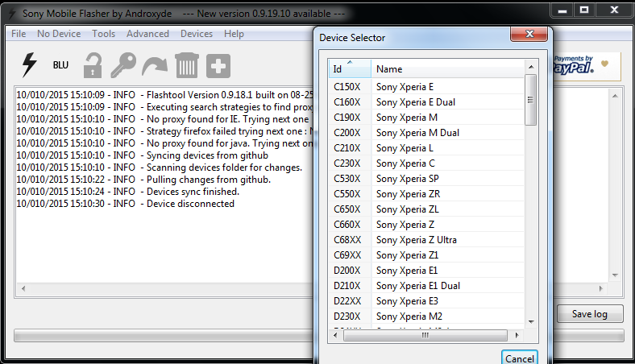Click the PayPal donate badge
635x364 pixels.
587,66
